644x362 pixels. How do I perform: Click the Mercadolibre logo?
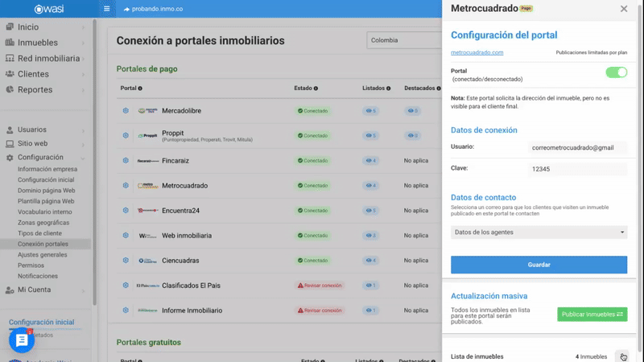(x=148, y=110)
